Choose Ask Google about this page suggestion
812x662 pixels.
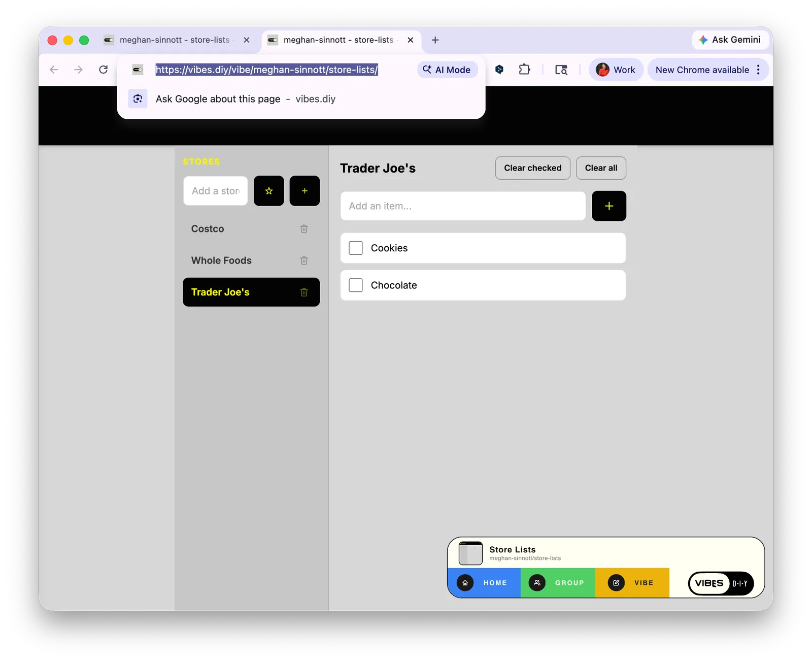tap(301, 99)
